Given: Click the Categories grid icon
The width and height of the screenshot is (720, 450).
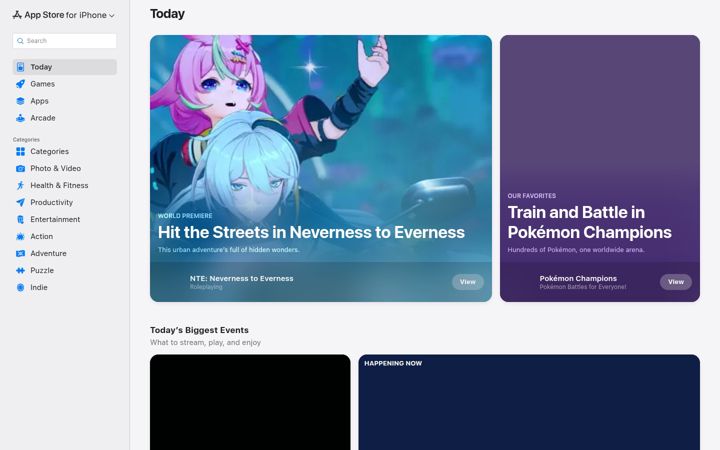Looking at the screenshot, I should coord(20,152).
